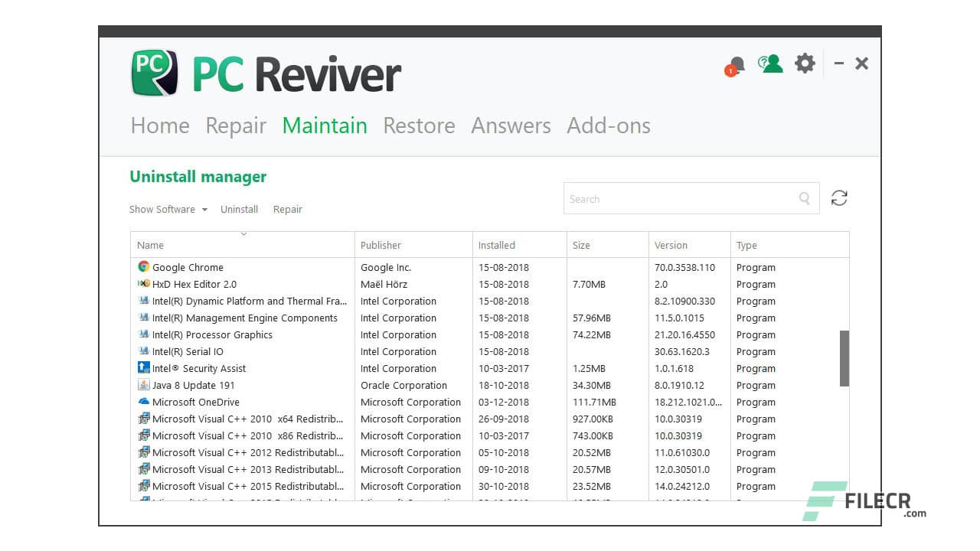The image size is (980, 551).
Task: Click the vertical scrollbar thumb
Action: coord(845,356)
